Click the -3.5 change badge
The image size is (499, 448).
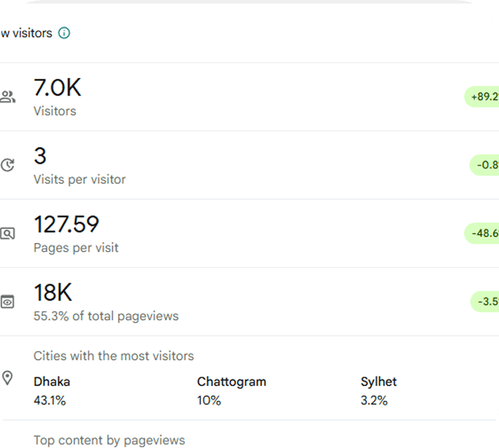[x=484, y=301]
